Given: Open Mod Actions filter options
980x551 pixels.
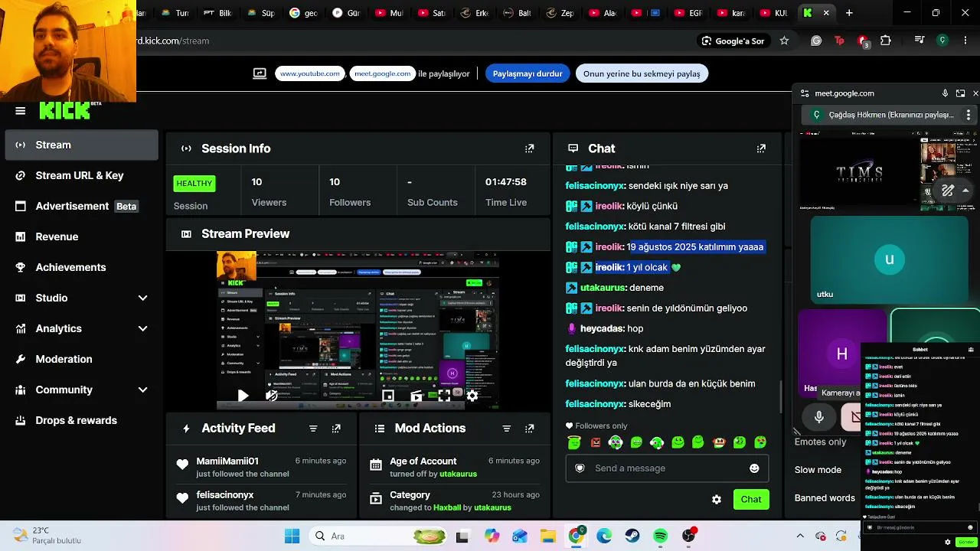Looking at the screenshot, I should (506, 429).
